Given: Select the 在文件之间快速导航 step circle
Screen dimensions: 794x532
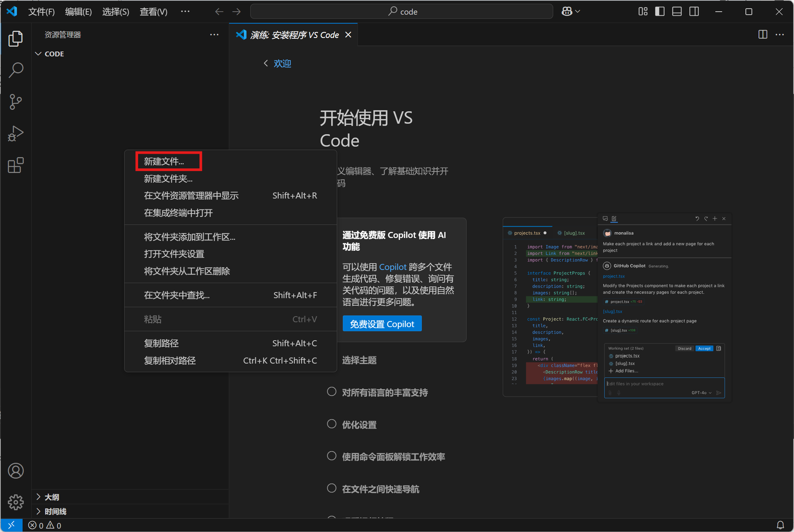Looking at the screenshot, I should pyautogui.click(x=332, y=488).
